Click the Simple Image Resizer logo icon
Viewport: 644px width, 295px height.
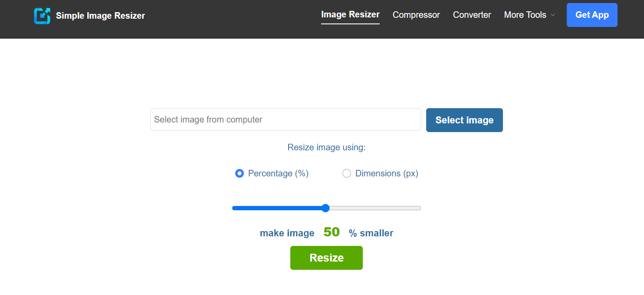click(x=42, y=15)
